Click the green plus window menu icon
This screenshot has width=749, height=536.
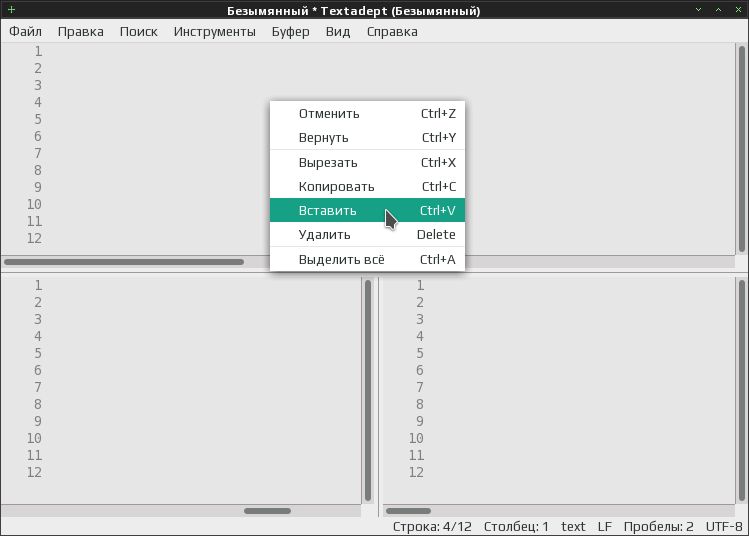(x=11, y=10)
